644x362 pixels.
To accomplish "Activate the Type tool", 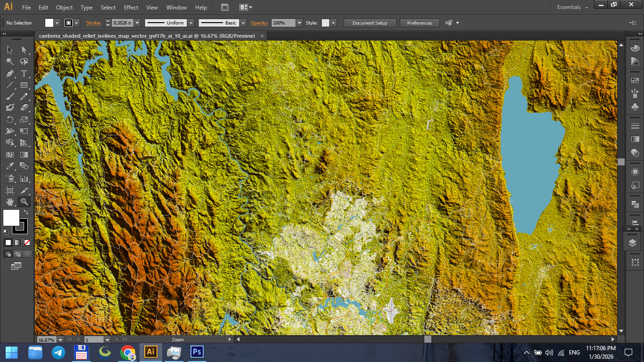I will [x=24, y=74].
